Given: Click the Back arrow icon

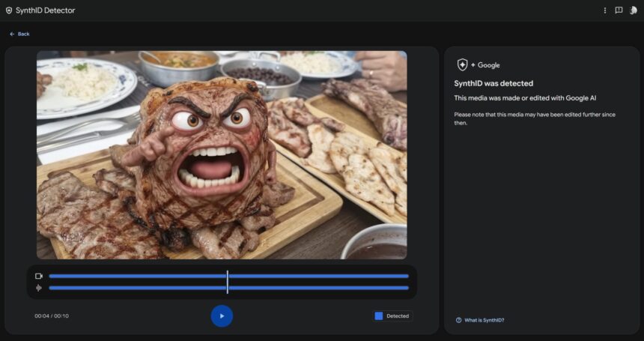Looking at the screenshot, I should (12, 34).
